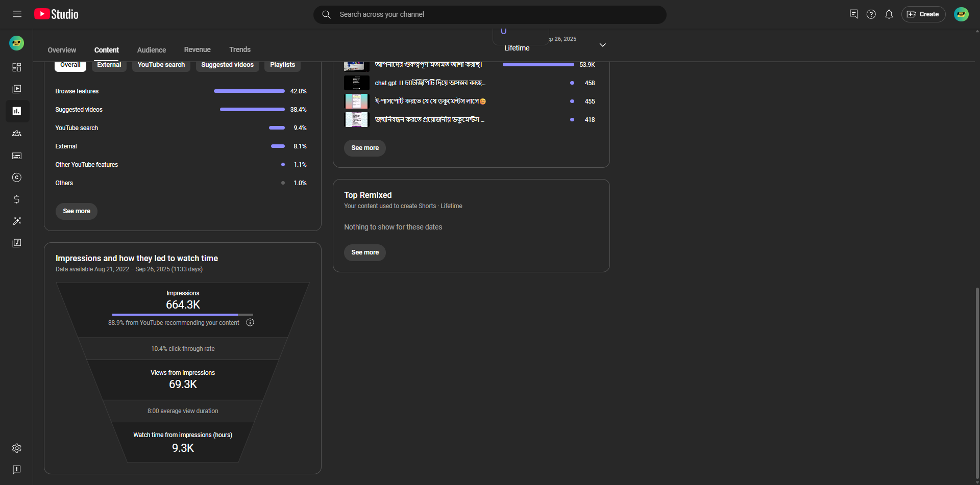Open the Subtitles sidebar icon

17,156
